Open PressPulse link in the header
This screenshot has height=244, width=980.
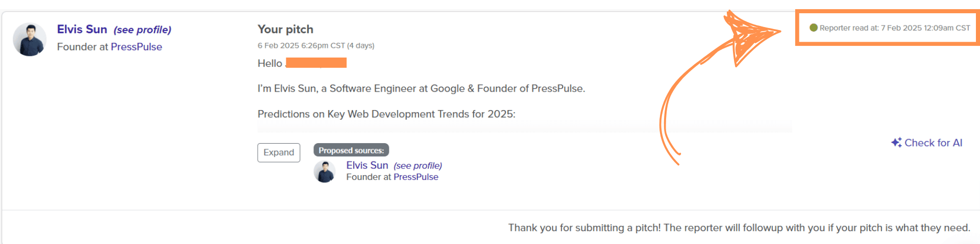[136, 47]
